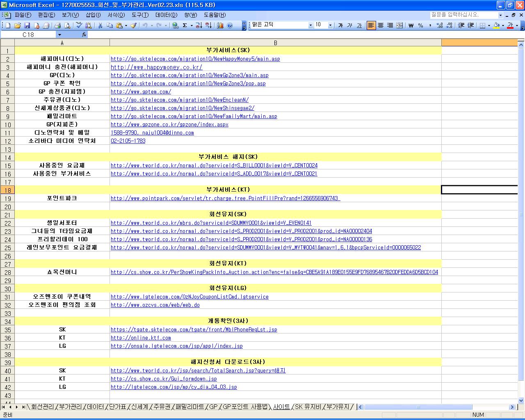Screen dimensions: 525x420
Task: Switch to the 패밀리마트 sheet tab
Action: pos(189,407)
